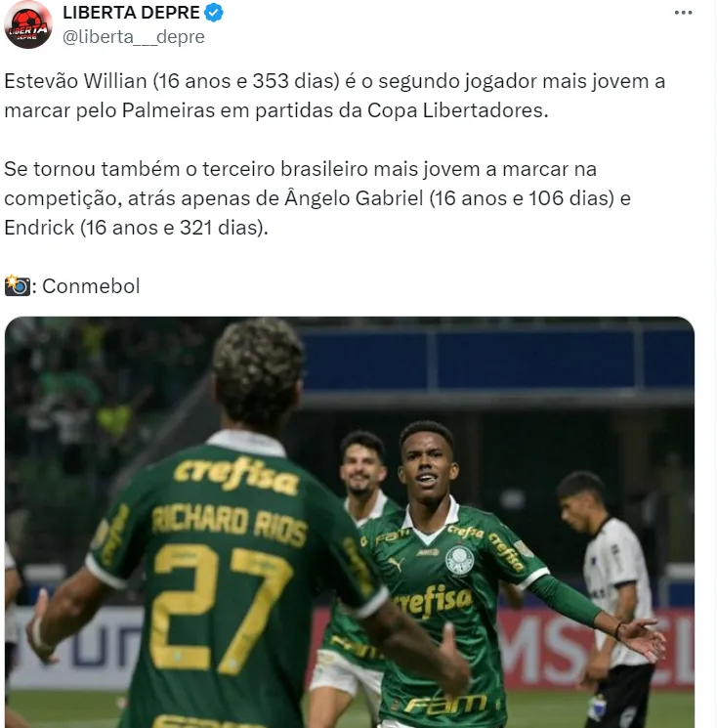Open the LIBERTA DEPRE display name

tap(131, 13)
